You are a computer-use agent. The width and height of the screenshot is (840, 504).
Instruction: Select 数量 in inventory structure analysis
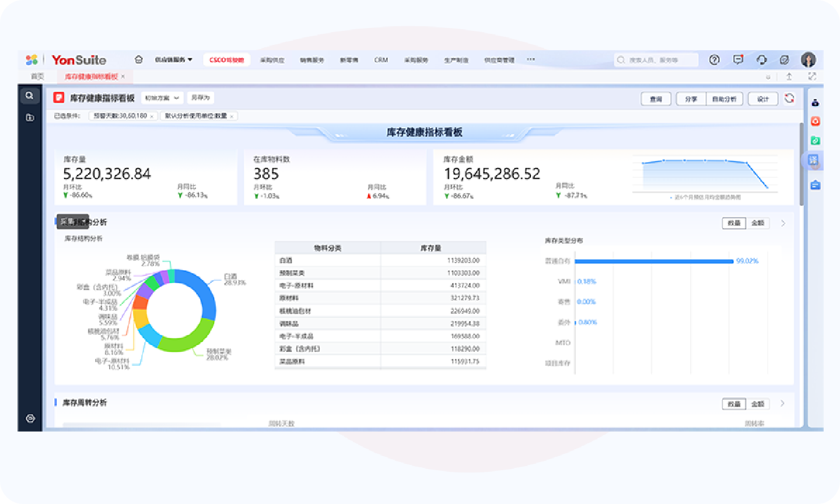pyautogui.click(x=734, y=223)
